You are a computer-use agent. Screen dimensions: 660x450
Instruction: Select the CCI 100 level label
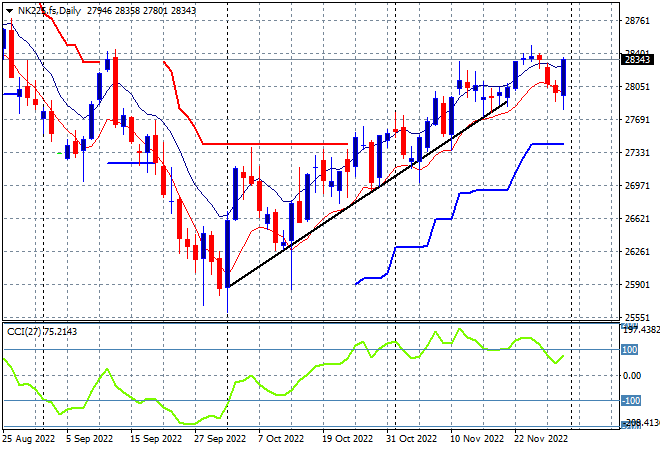(629, 350)
